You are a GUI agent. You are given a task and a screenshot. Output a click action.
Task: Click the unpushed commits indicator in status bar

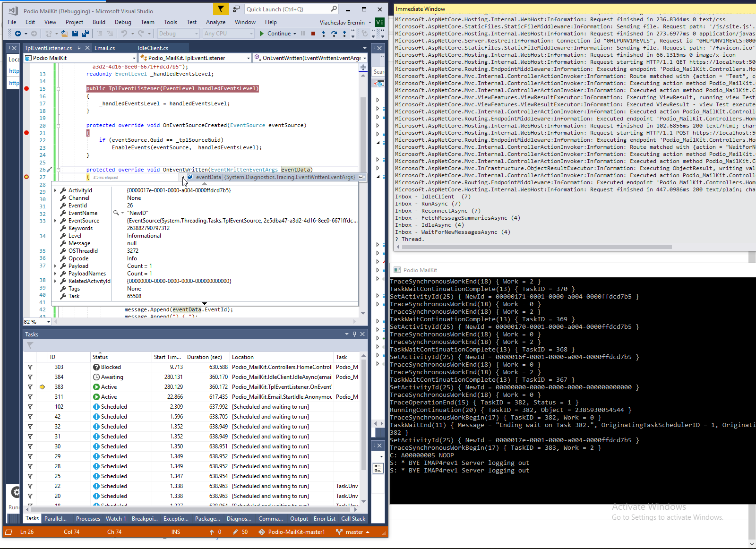pos(215,532)
